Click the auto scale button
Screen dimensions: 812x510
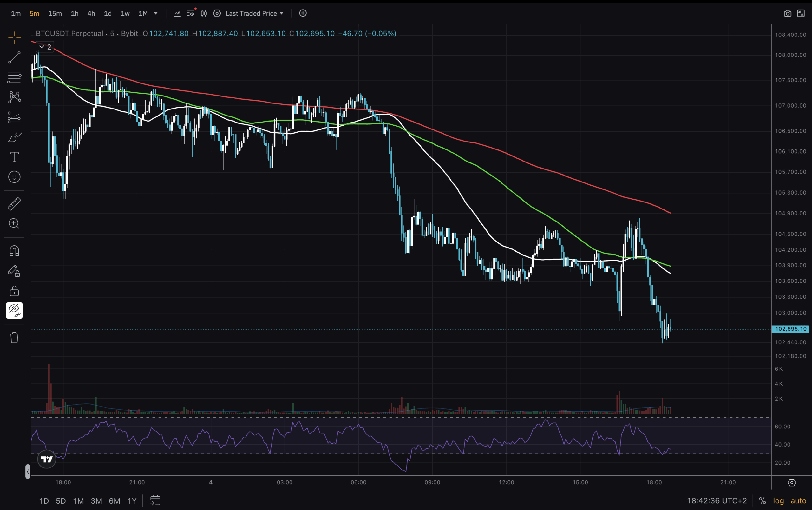pos(798,501)
